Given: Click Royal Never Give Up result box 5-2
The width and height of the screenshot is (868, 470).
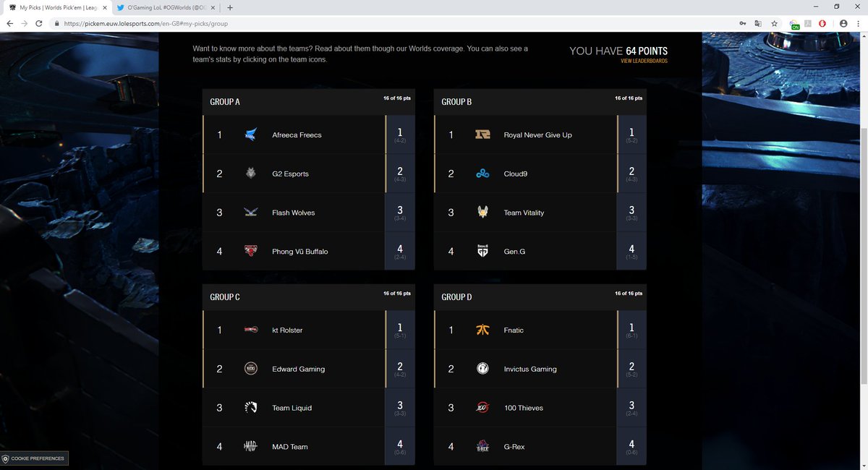Looking at the screenshot, I should click(631, 134).
